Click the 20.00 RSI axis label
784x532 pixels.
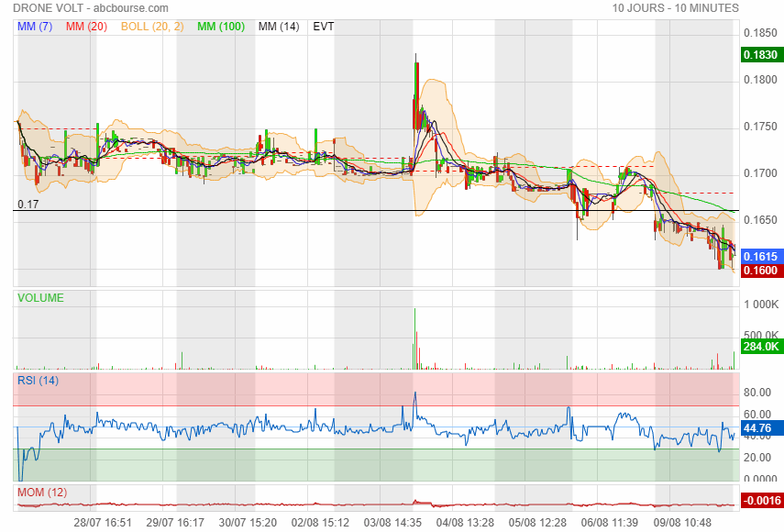pyautogui.click(x=757, y=458)
